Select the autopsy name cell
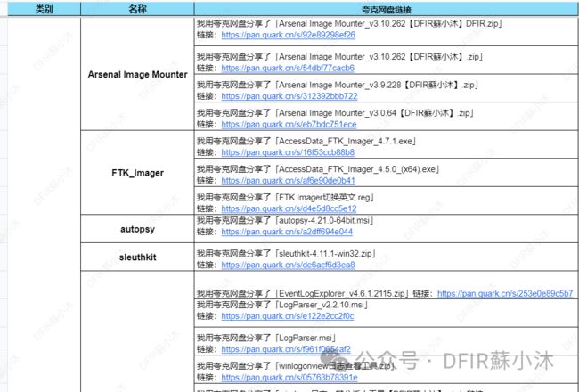 click(137, 229)
